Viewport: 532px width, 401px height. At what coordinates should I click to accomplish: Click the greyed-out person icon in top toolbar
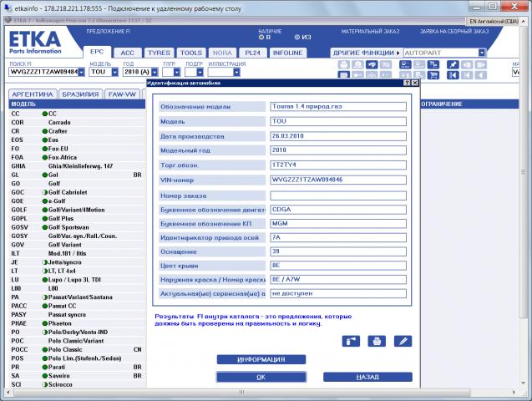coord(357,64)
